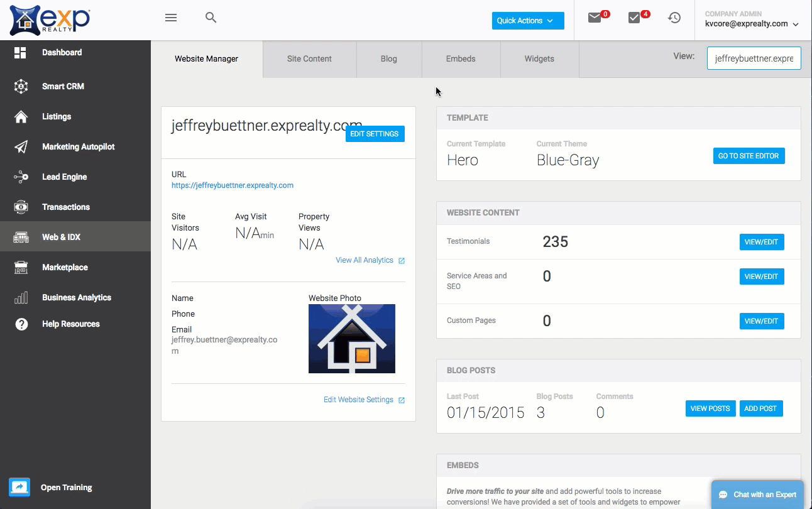812x509 pixels.
Task: Click external-link icon beside Edit Website Settings
Action: point(402,400)
